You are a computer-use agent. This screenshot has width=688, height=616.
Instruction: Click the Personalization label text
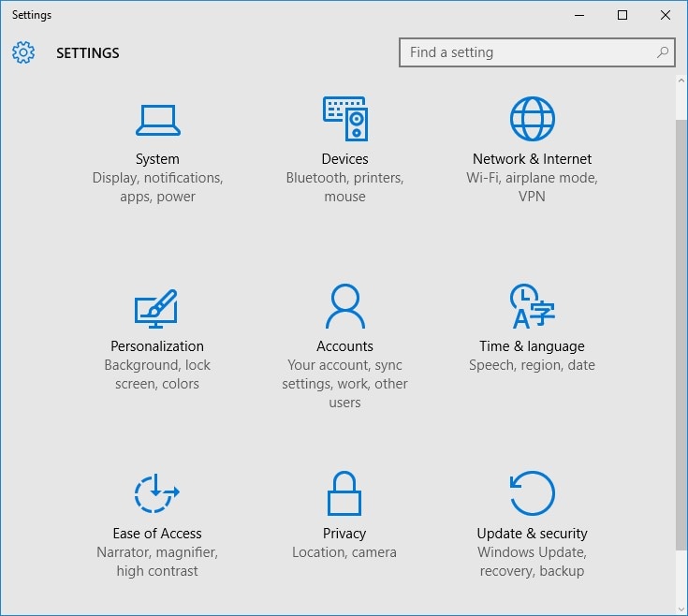pyautogui.click(x=157, y=346)
